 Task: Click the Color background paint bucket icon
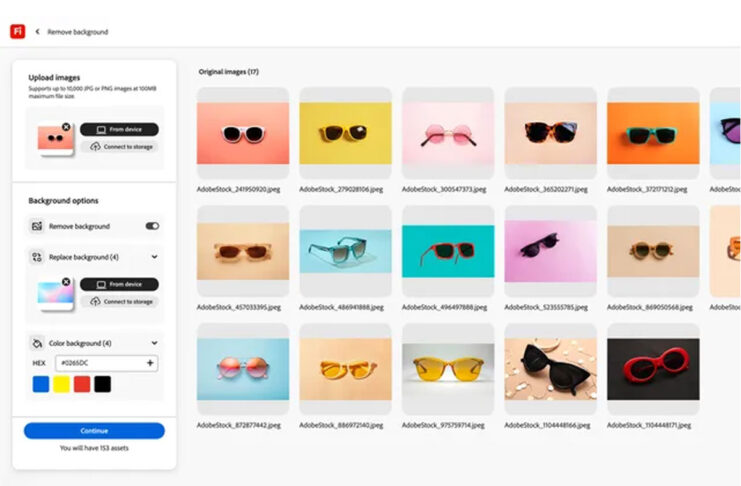click(x=37, y=343)
